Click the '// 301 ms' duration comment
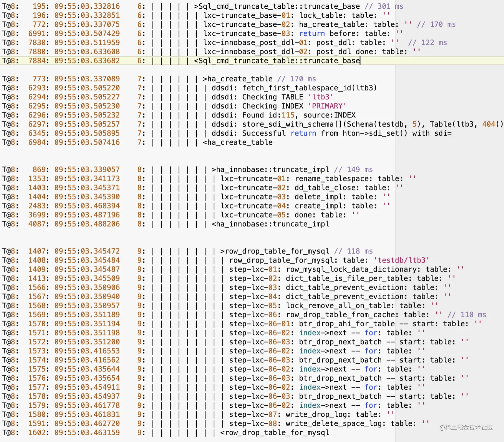The width and height of the screenshot is (504, 442). (384, 6)
